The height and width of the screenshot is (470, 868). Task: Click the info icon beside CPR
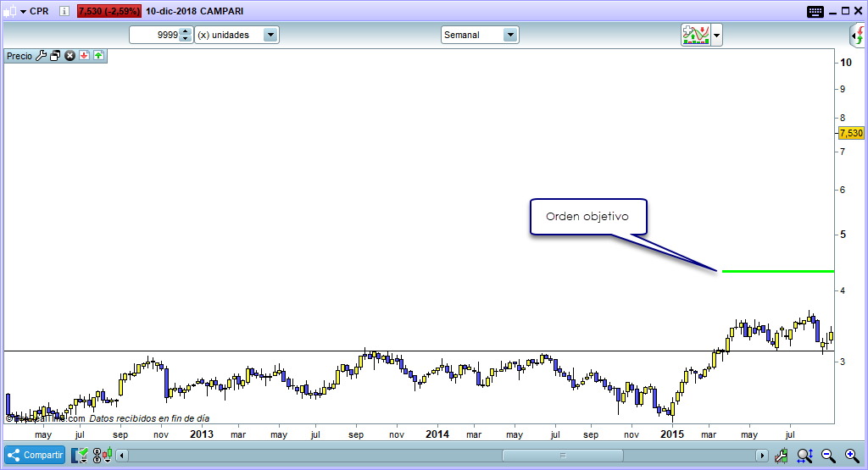click(64, 12)
